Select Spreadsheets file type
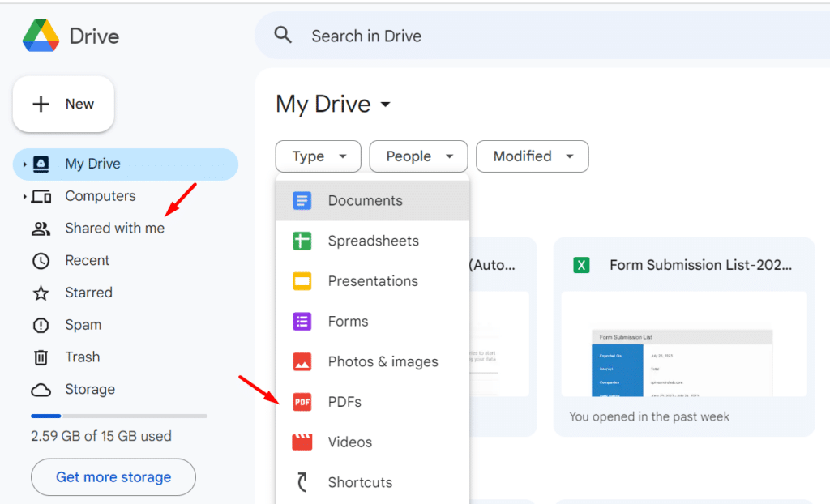 [373, 241]
